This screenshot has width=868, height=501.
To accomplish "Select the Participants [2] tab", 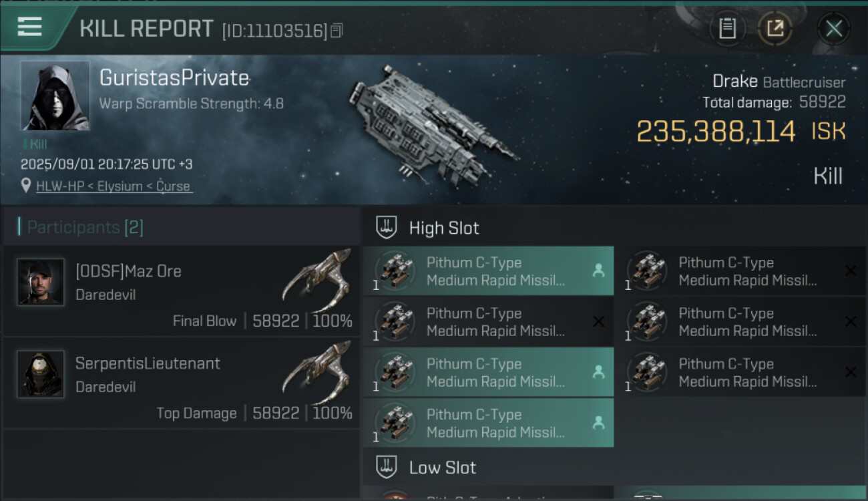I will (85, 227).
